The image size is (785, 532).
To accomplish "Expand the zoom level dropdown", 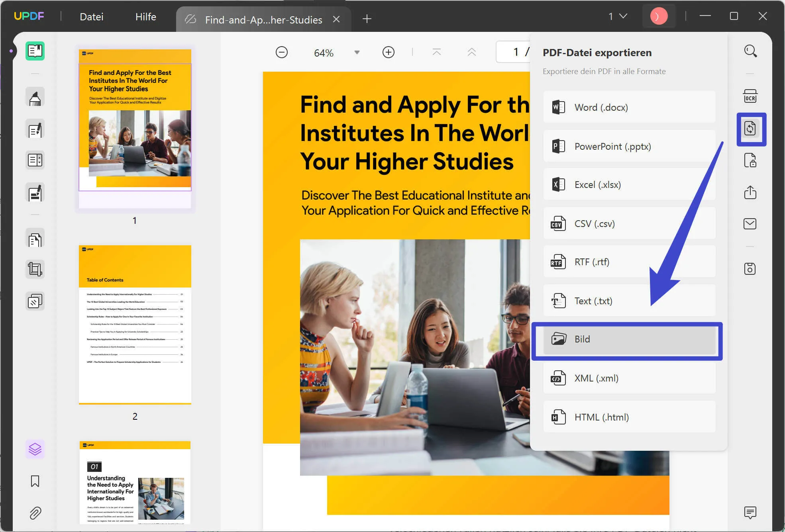I will [x=357, y=53].
